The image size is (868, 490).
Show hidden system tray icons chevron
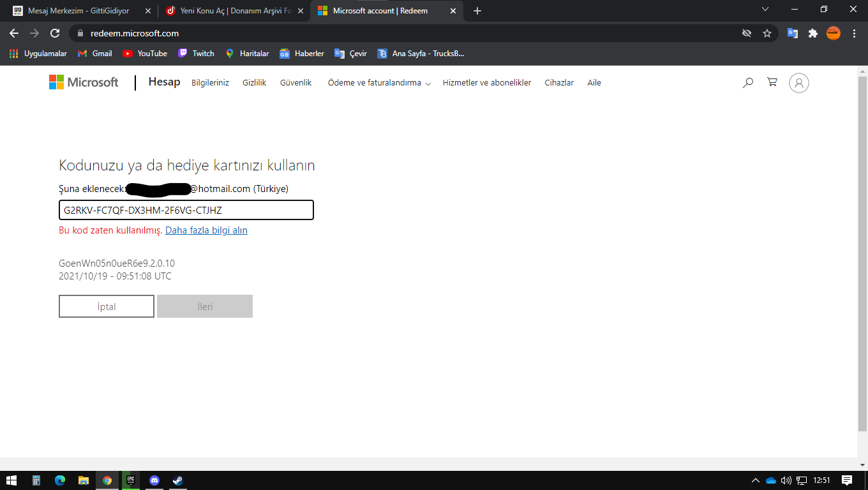[756, 480]
